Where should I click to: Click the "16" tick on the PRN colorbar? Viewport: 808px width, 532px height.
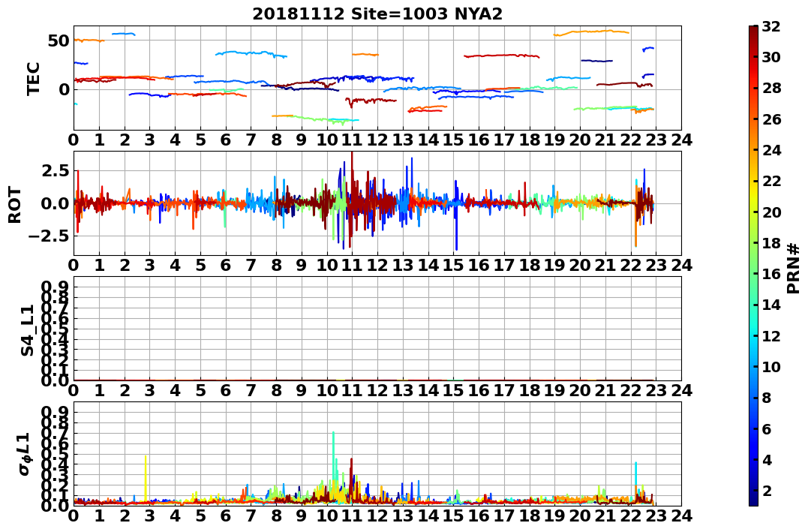coord(771,274)
